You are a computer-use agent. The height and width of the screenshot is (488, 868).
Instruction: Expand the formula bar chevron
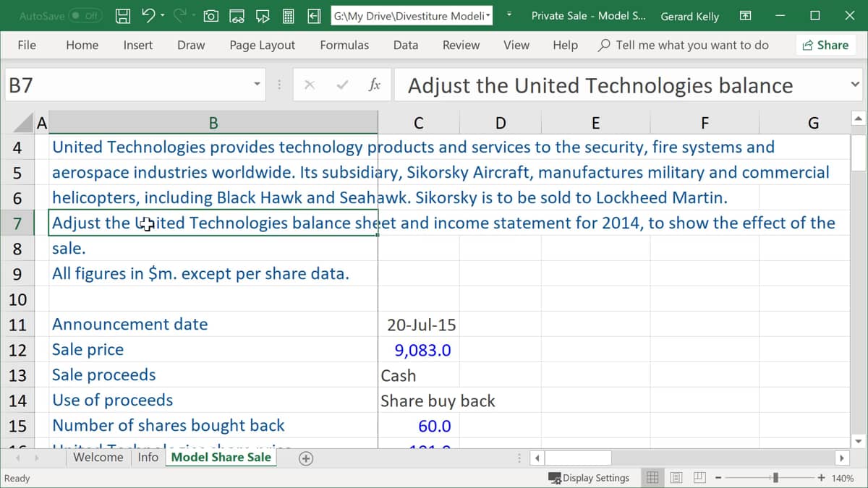tap(854, 85)
